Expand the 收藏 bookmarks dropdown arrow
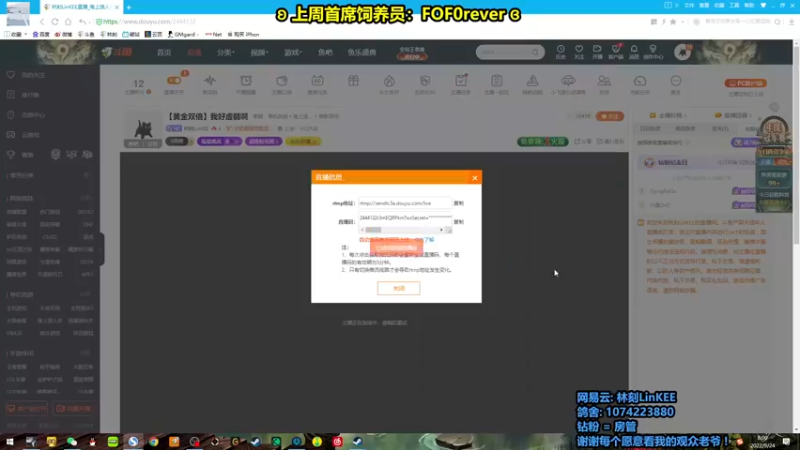This screenshot has height=450, width=800. [26, 34]
